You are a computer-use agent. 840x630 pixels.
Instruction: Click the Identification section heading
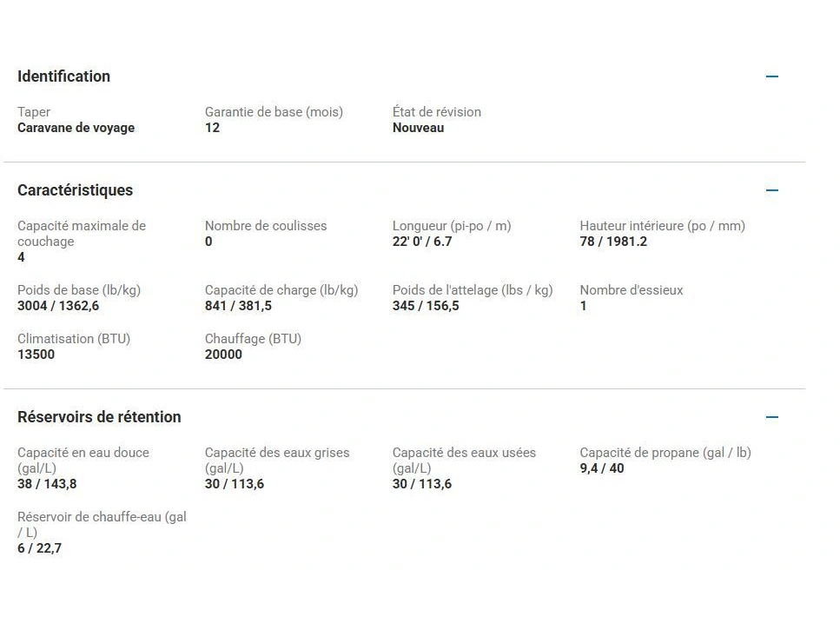pos(63,76)
